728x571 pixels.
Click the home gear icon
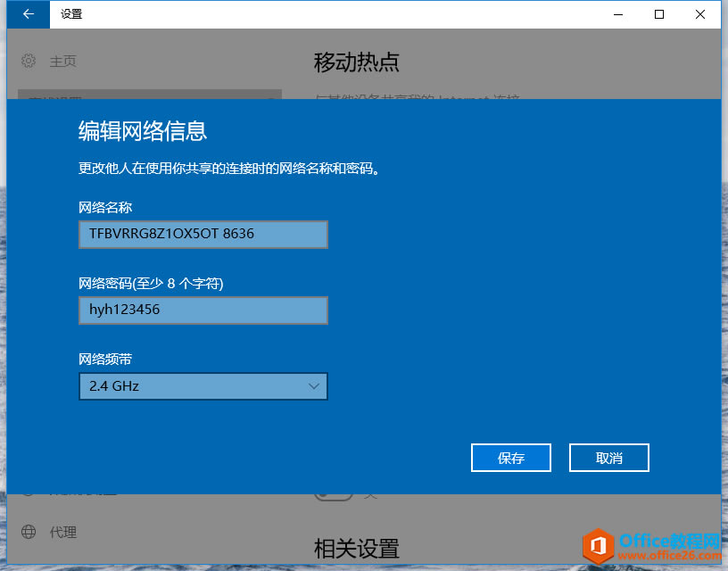click(29, 61)
